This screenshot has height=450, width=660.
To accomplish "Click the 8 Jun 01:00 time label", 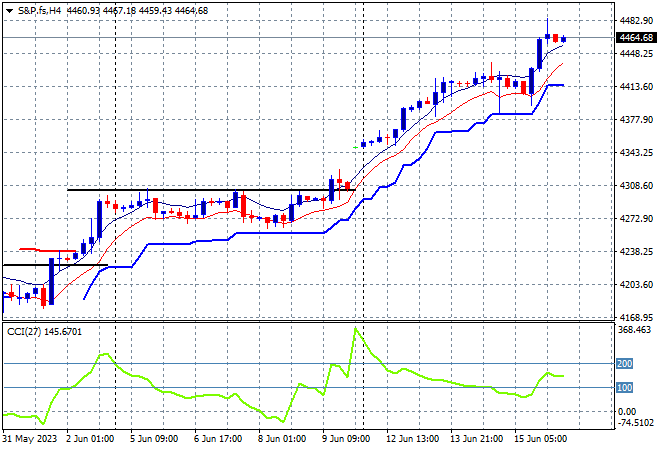I will (x=282, y=439).
